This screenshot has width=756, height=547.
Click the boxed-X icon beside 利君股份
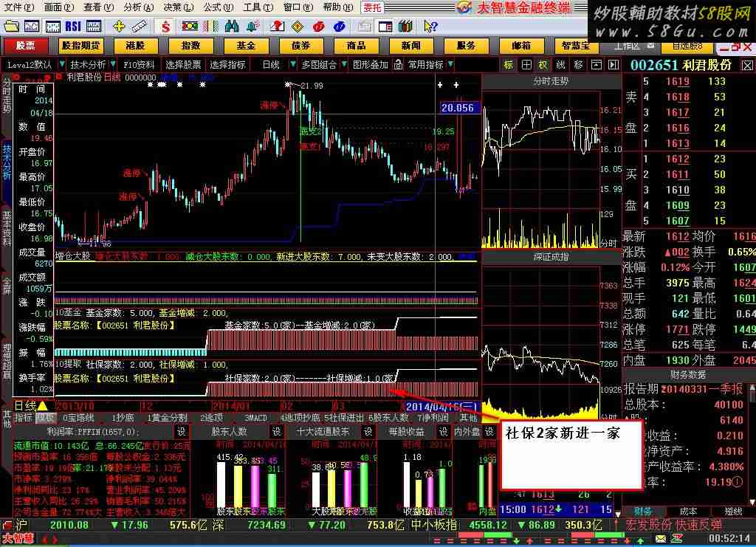(x=747, y=65)
